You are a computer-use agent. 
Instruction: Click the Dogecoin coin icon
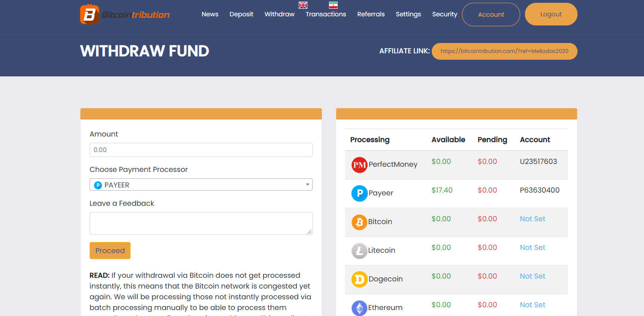coord(359,279)
